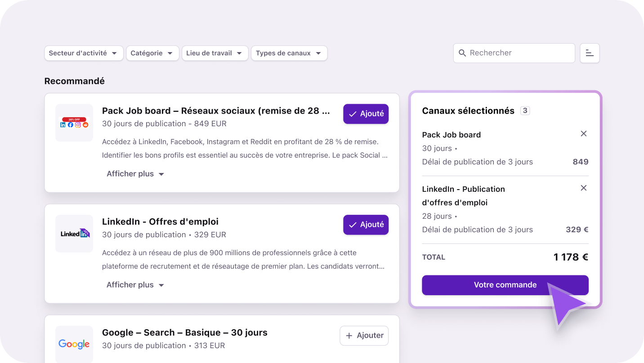Image resolution: width=644 pixels, height=363 pixels.
Task: Click the Google logo thumbnail
Action: (x=74, y=344)
